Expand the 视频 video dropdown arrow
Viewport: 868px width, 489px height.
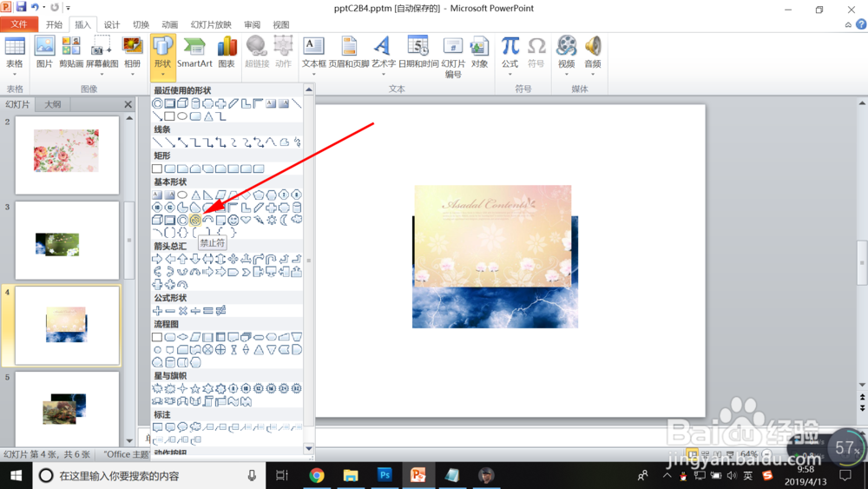(x=566, y=74)
